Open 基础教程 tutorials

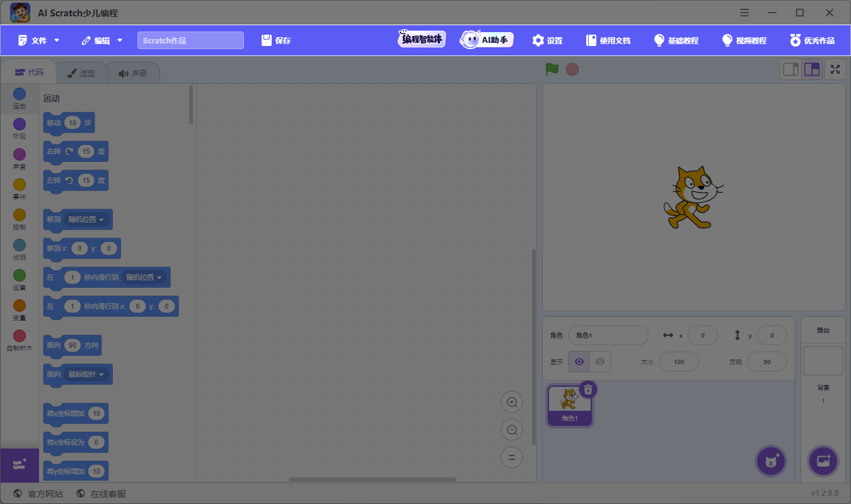pyautogui.click(x=676, y=40)
